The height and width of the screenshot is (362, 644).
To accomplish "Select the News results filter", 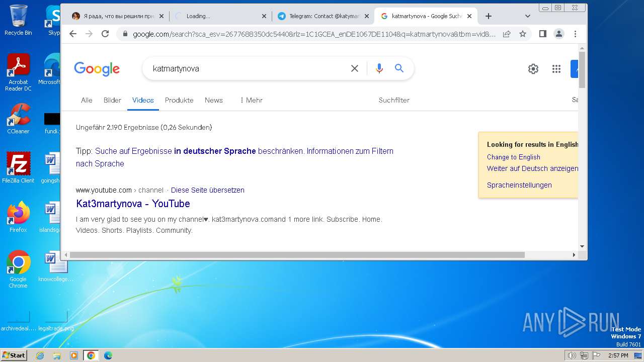I will click(x=213, y=100).
